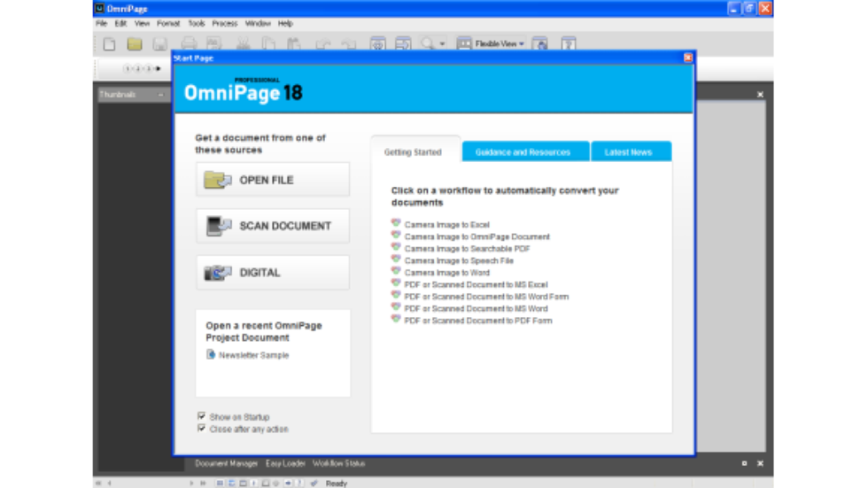Toggle the Close after any action checkbox
Viewport: 868px width, 488px height.
[202, 429]
